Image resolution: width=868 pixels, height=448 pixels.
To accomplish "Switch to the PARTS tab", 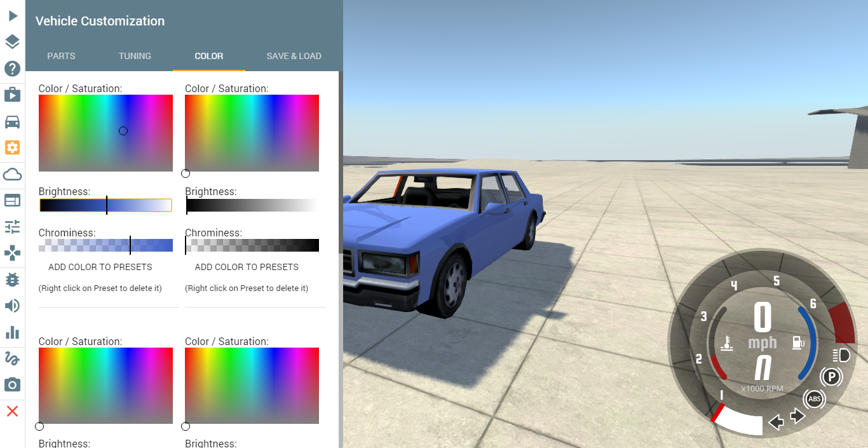I will tap(61, 56).
